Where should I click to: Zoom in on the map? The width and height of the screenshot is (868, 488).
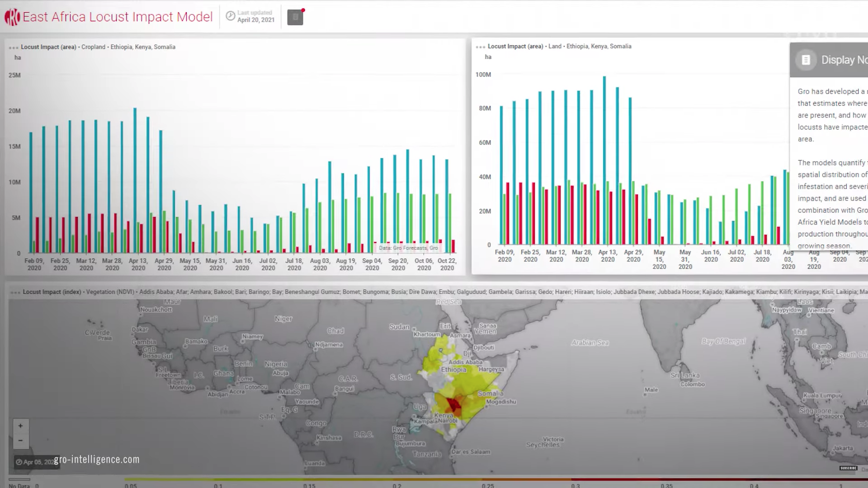coord(20,426)
